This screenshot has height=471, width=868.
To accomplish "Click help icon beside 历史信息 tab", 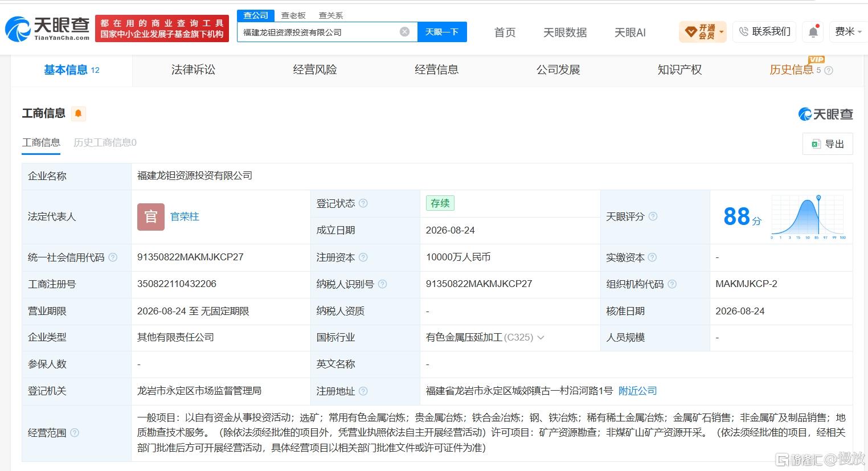I will point(829,71).
